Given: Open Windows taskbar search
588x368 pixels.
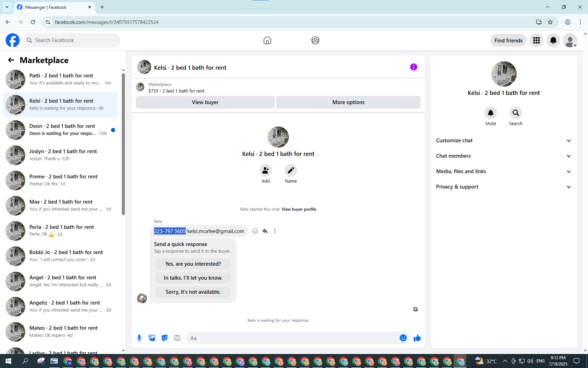Looking at the screenshot, I should [25, 361].
